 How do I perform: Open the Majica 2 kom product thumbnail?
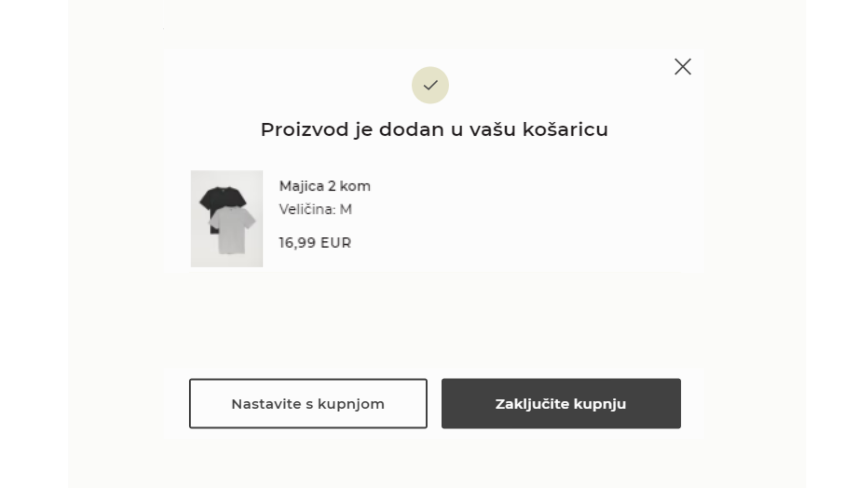tap(227, 219)
